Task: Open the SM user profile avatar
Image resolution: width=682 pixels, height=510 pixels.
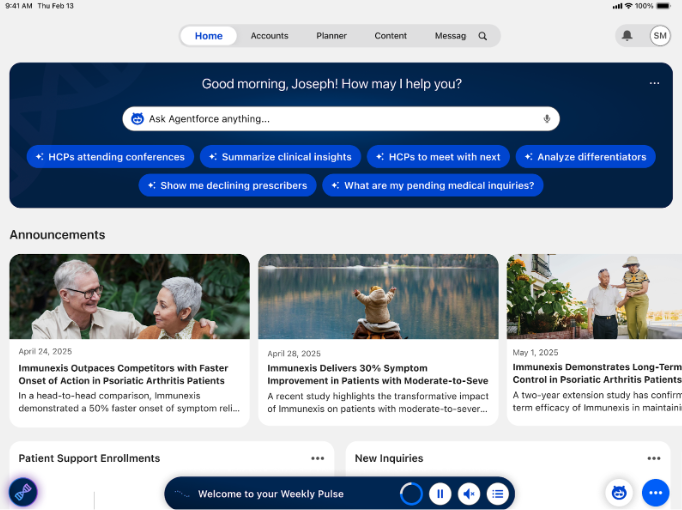Action: click(x=660, y=36)
